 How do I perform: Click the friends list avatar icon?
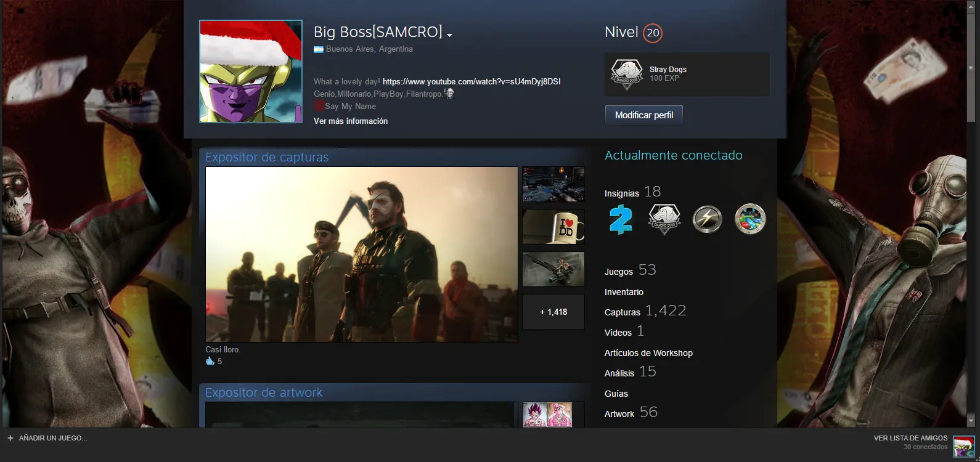point(964,445)
